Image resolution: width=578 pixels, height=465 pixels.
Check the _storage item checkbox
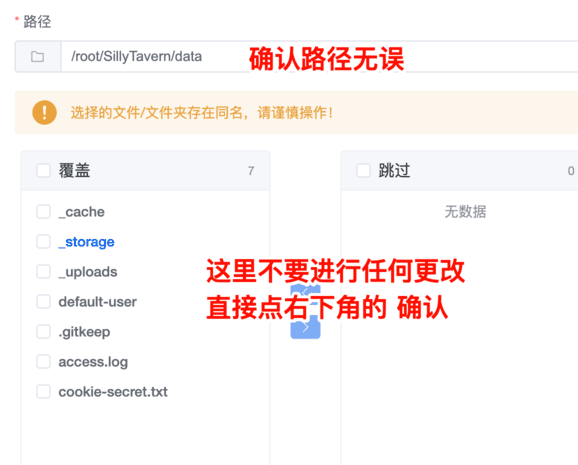click(x=43, y=242)
